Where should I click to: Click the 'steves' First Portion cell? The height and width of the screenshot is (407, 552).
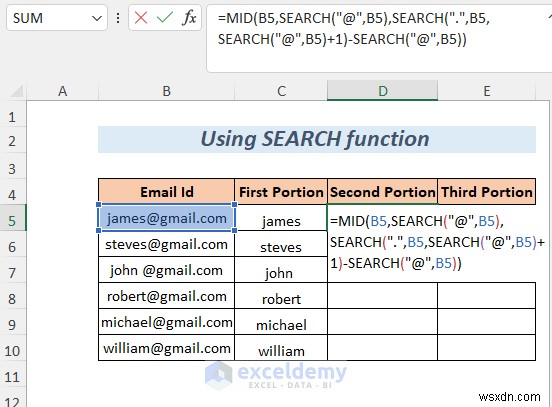coord(281,244)
